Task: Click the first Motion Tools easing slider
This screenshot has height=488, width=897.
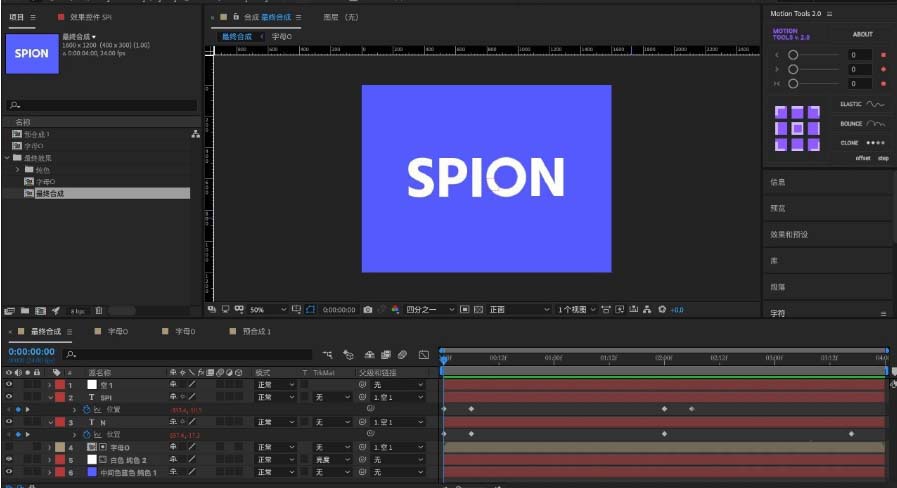Action: tap(793, 55)
